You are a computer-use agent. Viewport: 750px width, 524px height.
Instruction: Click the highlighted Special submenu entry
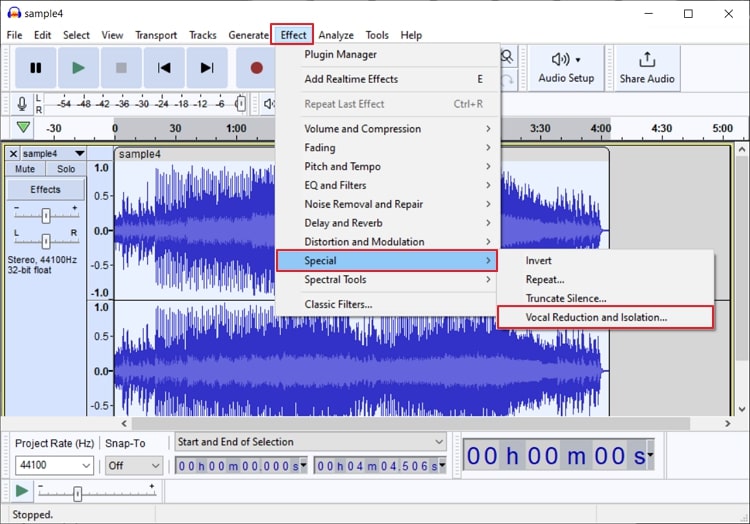(386, 261)
